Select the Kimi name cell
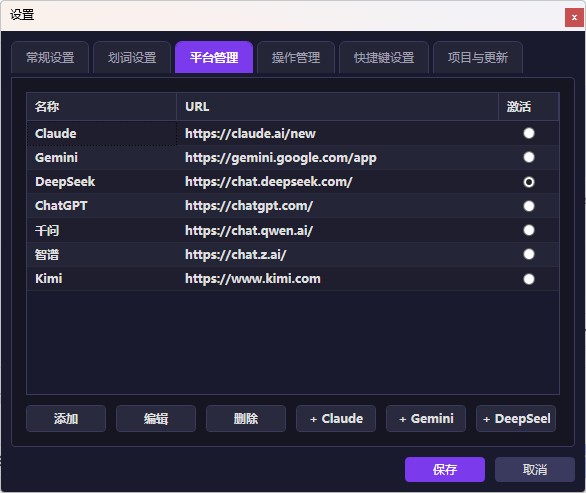586x493 pixels. 102,279
